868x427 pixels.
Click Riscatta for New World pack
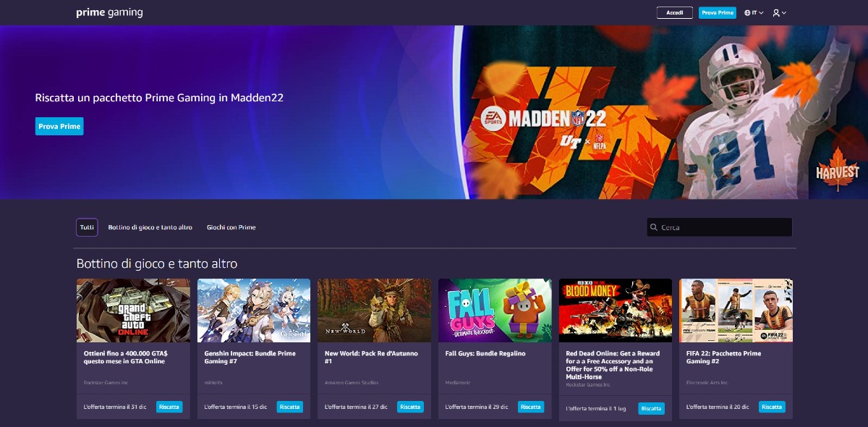[410, 407]
